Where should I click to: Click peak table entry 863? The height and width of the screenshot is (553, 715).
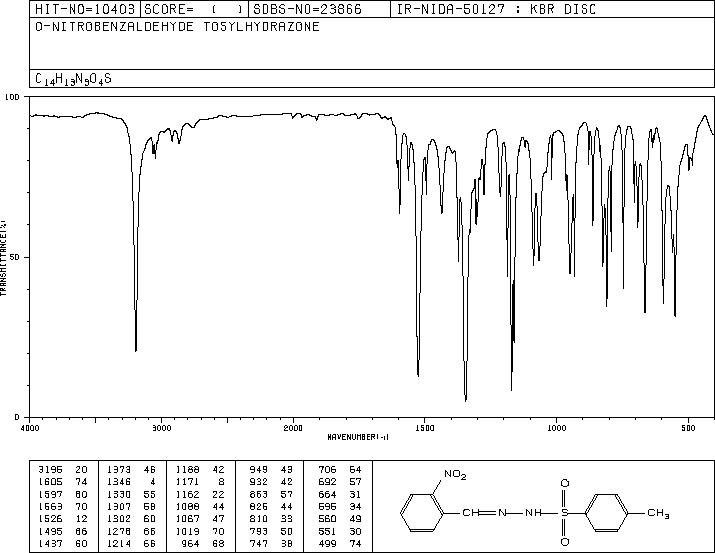click(259, 494)
